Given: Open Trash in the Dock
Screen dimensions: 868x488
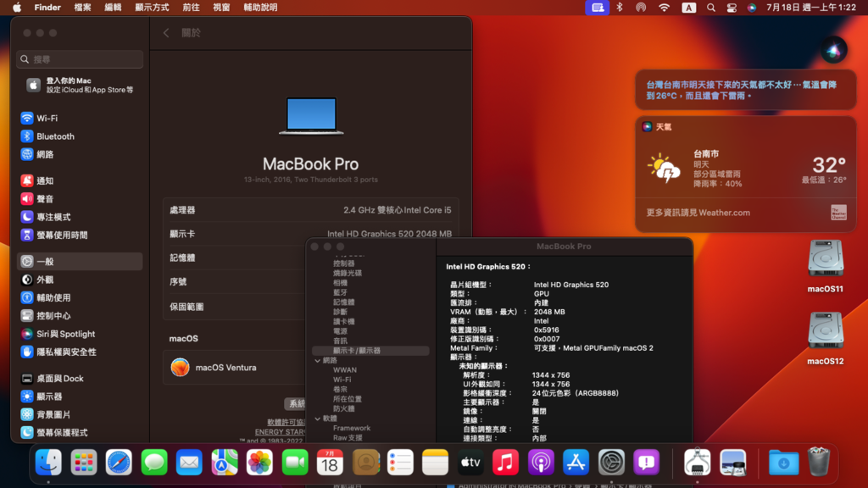Looking at the screenshot, I should tap(819, 462).
